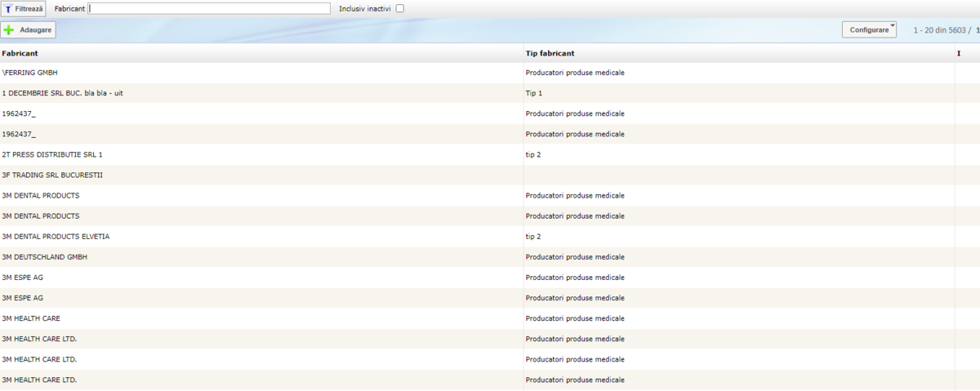The height and width of the screenshot is (391, 980).
Task: Sort by the Fabricant column header
Action: [20, 53]
